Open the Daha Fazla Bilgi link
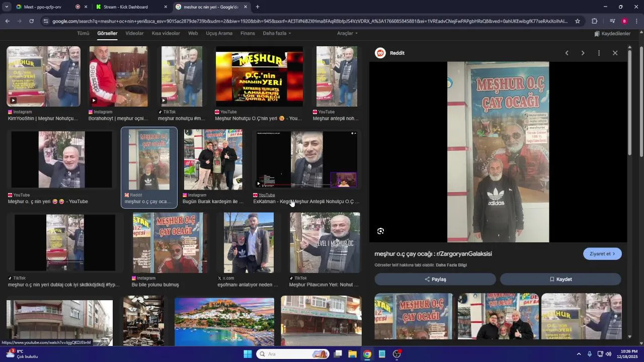Viewport: 644px width, 362px height. 451,265
